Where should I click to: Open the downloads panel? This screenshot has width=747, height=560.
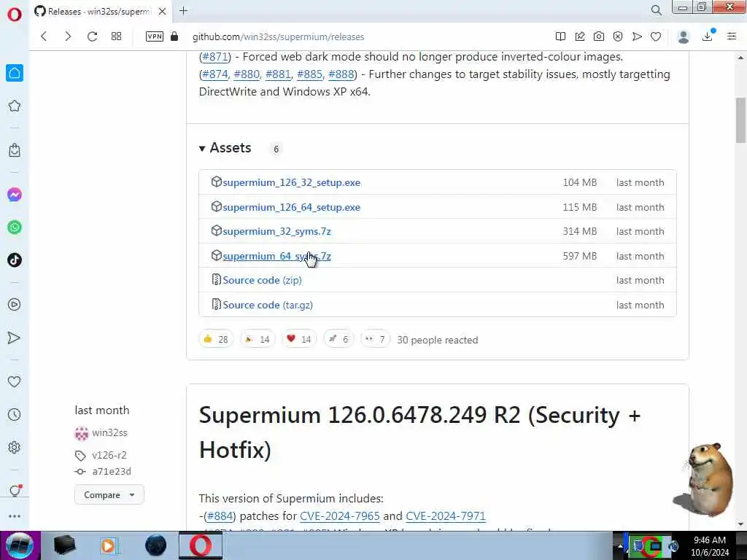708,36
